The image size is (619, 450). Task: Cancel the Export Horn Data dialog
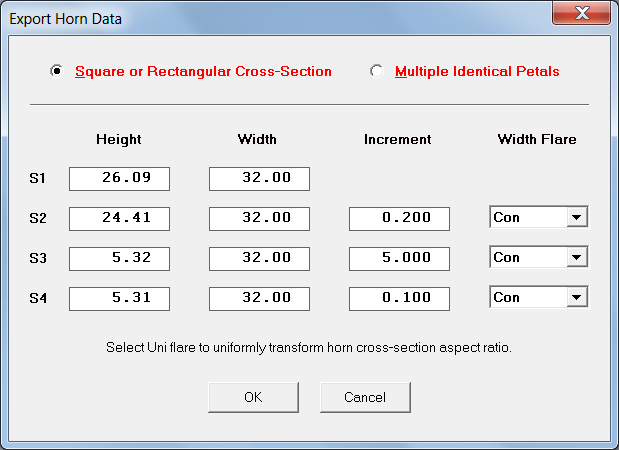[365, 397]
